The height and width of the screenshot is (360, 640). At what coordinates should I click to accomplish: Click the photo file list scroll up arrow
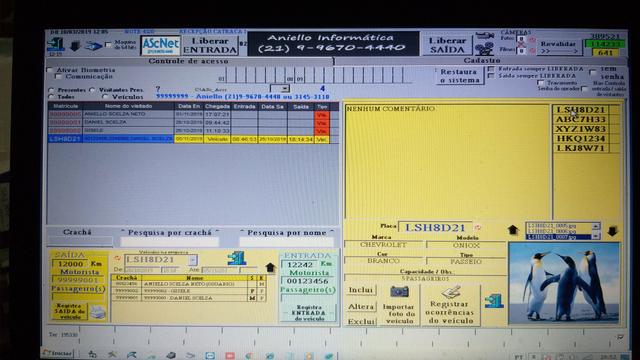pos(596,226)
